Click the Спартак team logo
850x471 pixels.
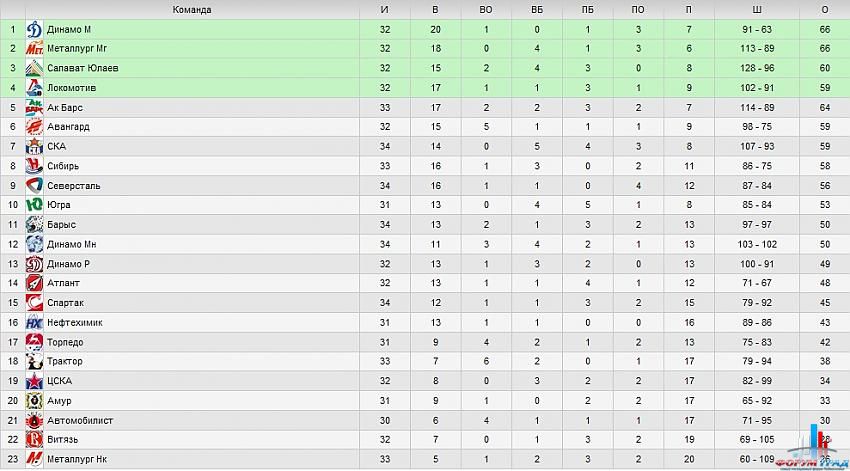tap(34, 302)
